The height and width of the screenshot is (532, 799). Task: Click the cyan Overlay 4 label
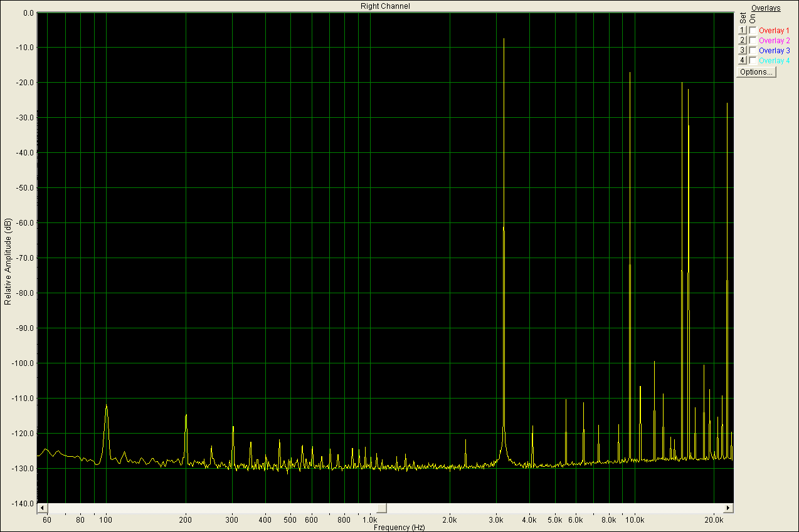774,60
